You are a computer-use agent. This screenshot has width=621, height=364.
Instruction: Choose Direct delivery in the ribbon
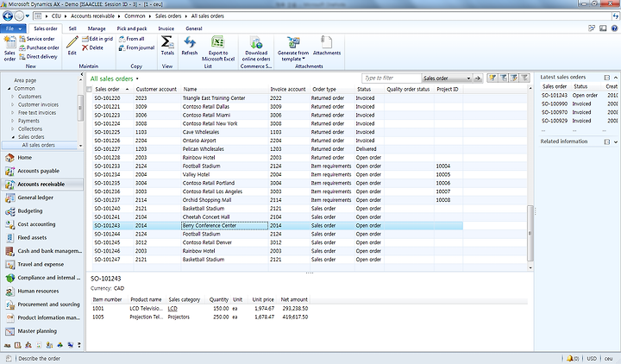[38, 57]
